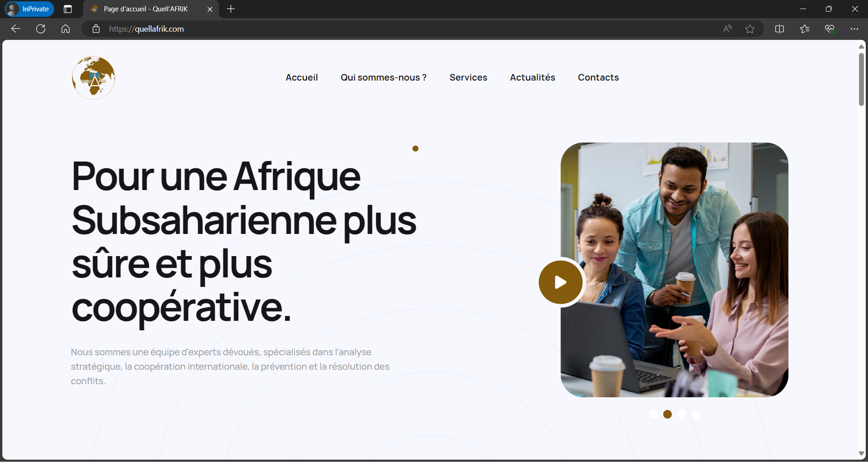Minimize the browser window
The width and height of the screenshot is (868, 462).
[x=803, y=9]
